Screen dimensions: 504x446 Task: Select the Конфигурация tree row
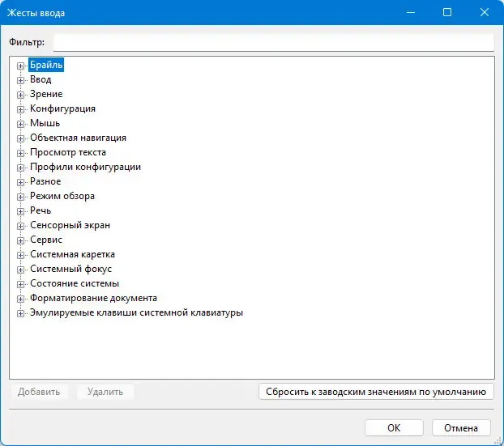pos(62,108)
